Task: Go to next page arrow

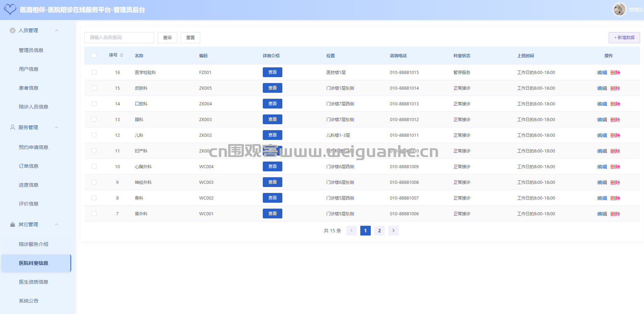Action: pyautogui.click(x=393, y=231)
